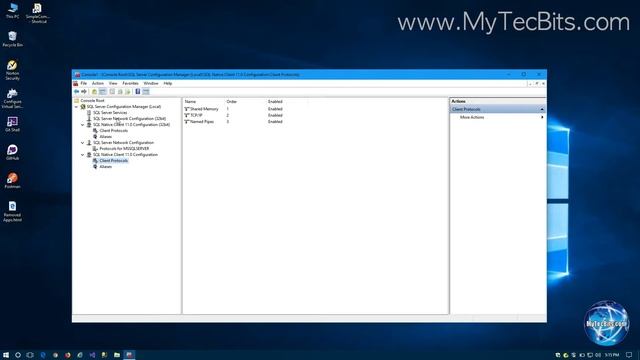Select the Configure Virtual Server desktop icon
This screenshot has height=360, width=640.
[x=12, y=98]
